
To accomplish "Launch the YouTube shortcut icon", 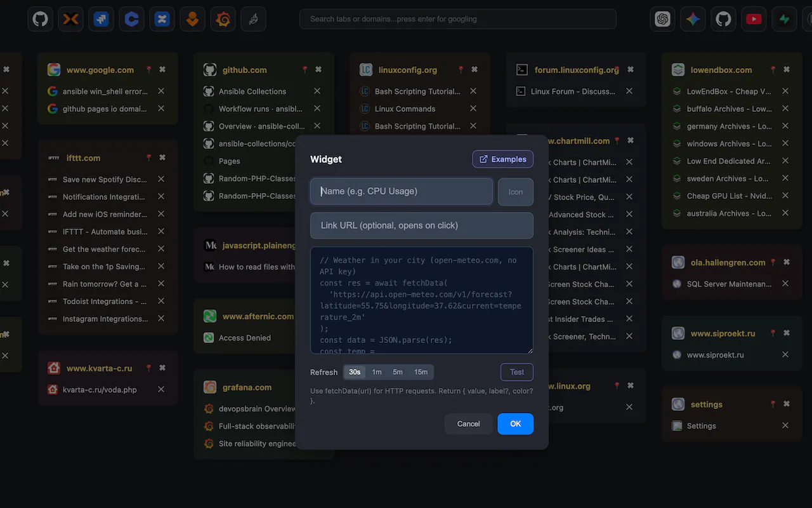I will pos(754,19).
